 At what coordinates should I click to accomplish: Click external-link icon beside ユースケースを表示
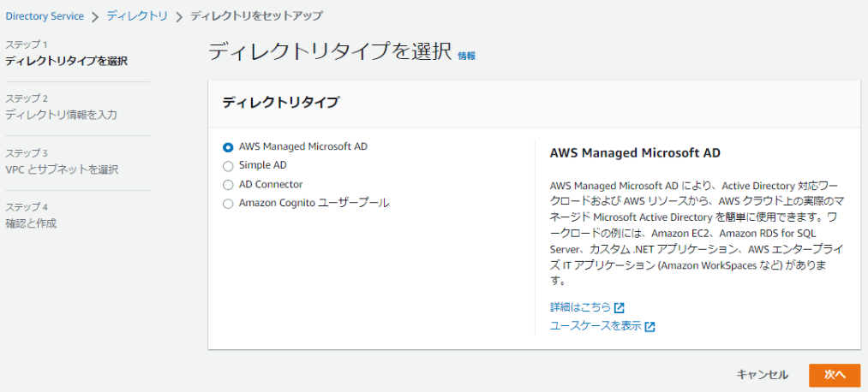tap(650, 327)
